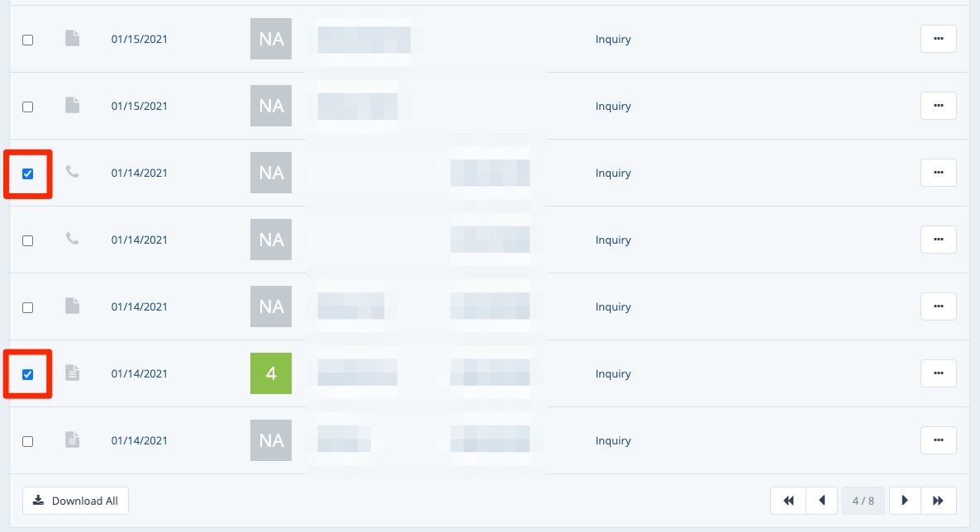Click the text document icon on the last row
The width and height of the screenshot is (980, 532).
point(73,440)
